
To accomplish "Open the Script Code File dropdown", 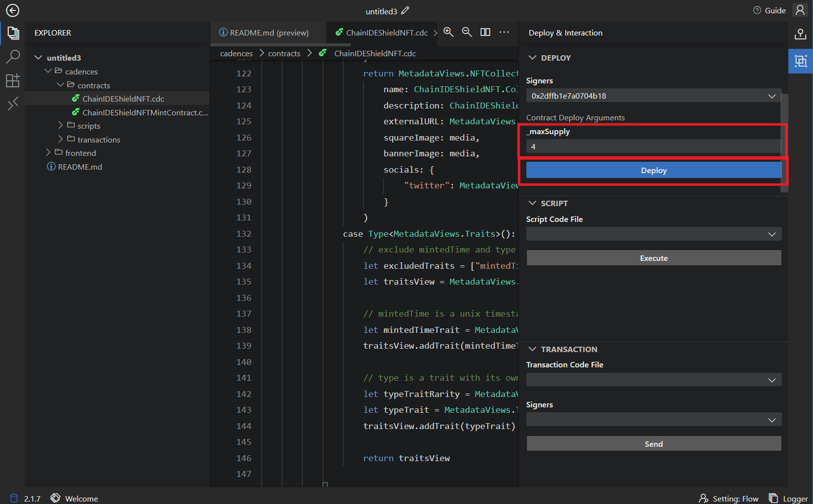I will coord(653,234).
